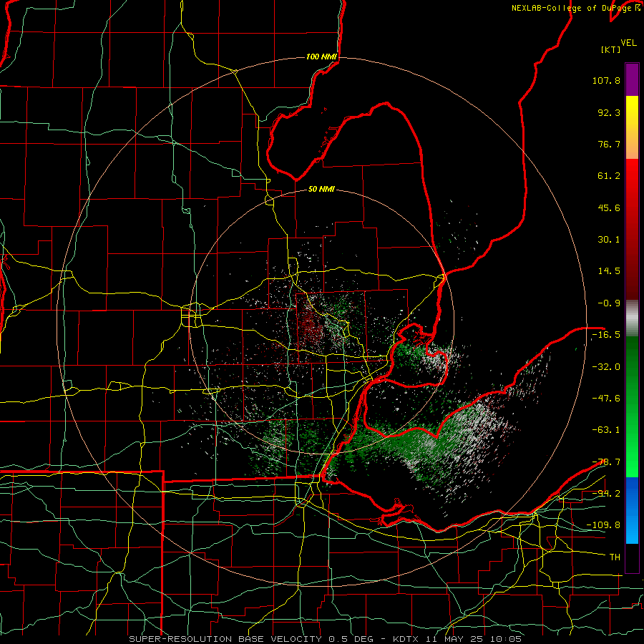Click the gray near-zero segment of the color bar
644x644 pixels.
632,318
